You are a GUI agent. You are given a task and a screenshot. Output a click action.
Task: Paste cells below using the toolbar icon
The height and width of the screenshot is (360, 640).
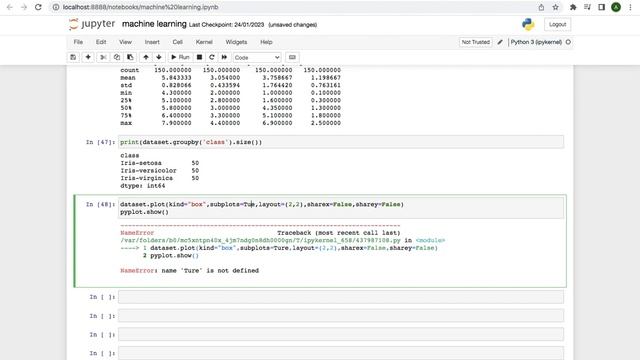pyautogui.click(x=130, y=58)
